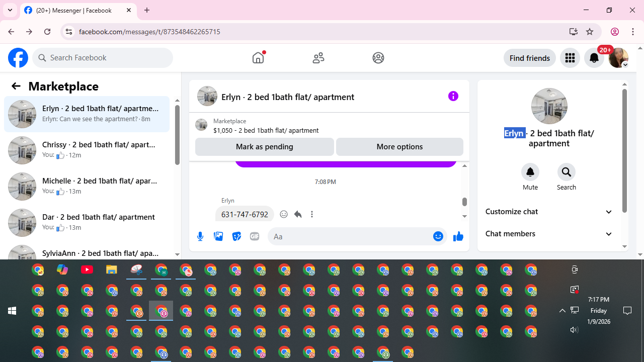644x362 pixels.
Task: View site information icon beside the URL
Action: point(68,32)
